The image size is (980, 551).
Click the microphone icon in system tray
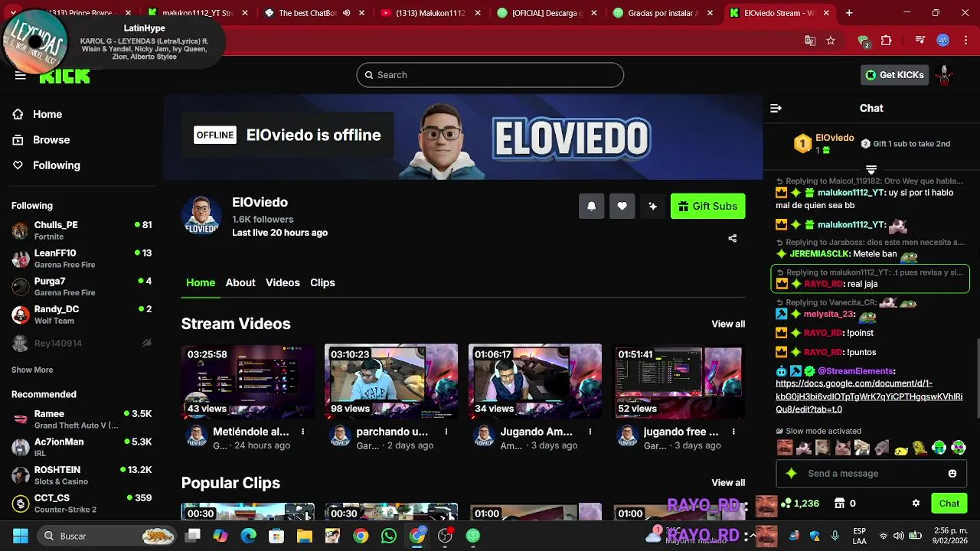click(x=835, y=536)
